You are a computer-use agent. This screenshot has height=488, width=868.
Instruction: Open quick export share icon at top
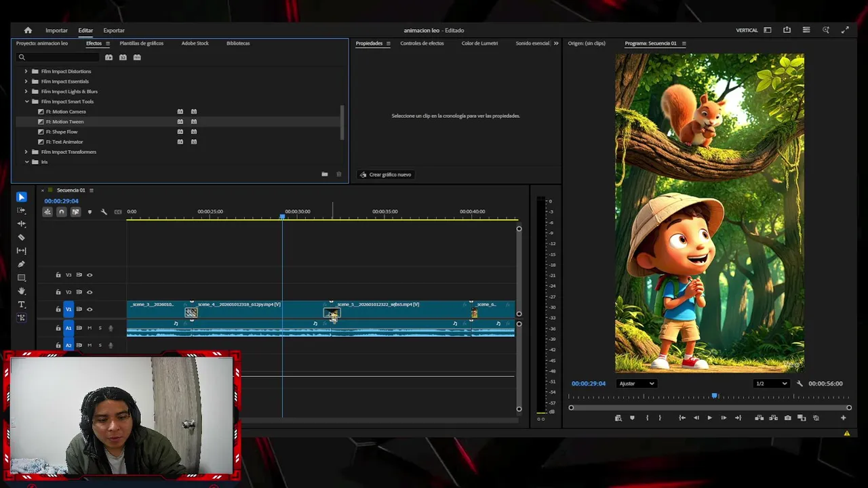787,30
